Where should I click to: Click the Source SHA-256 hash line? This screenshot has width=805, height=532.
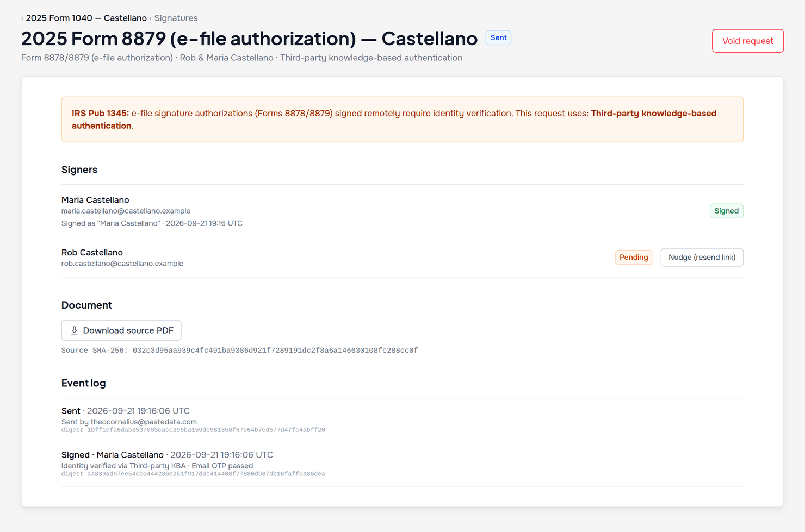(x=239, y=351)
